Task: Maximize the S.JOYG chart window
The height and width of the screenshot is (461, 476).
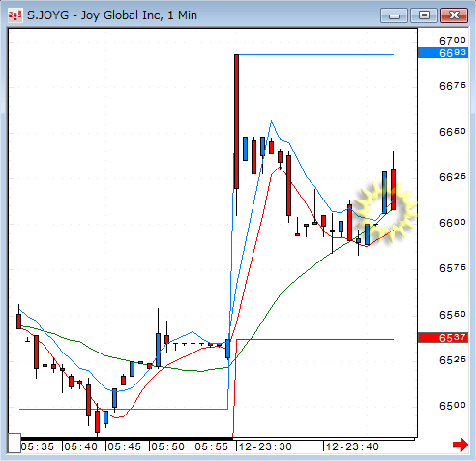Action: coord(424,15)
